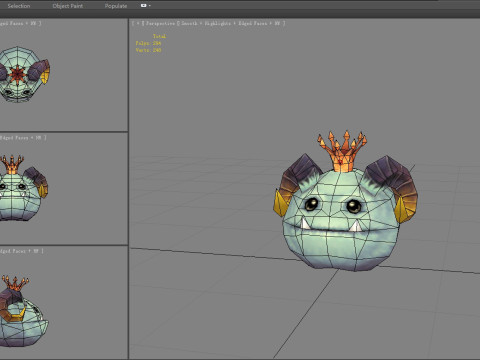Click the Polys count statistic text

pyautogui.click(x=148, y=43)
